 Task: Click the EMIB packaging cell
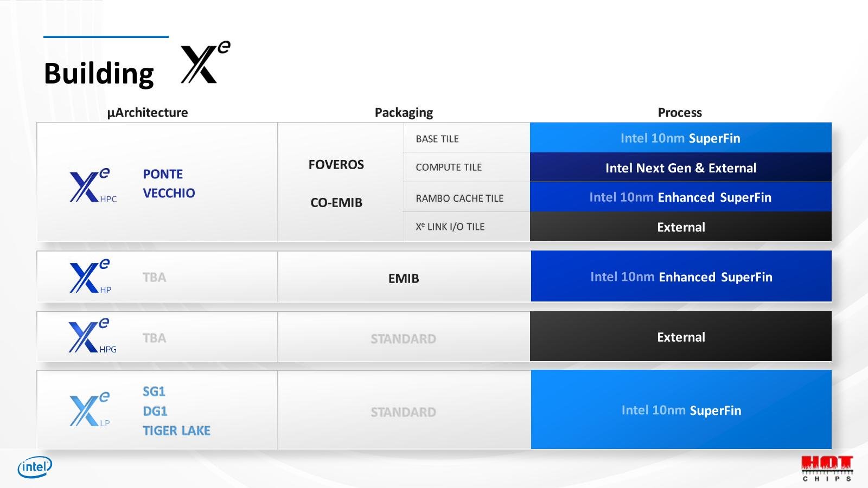(404, 277)
